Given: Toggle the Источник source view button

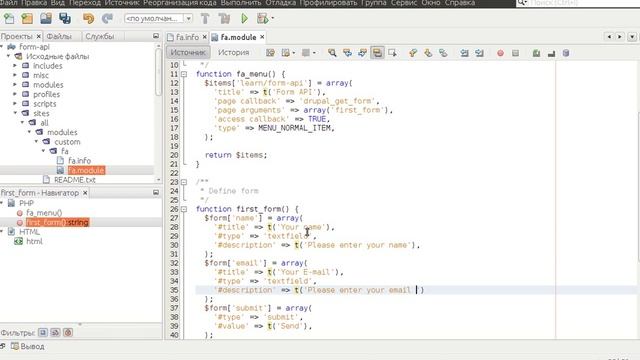Looking at the screenshot, I should tap(188, 53).
